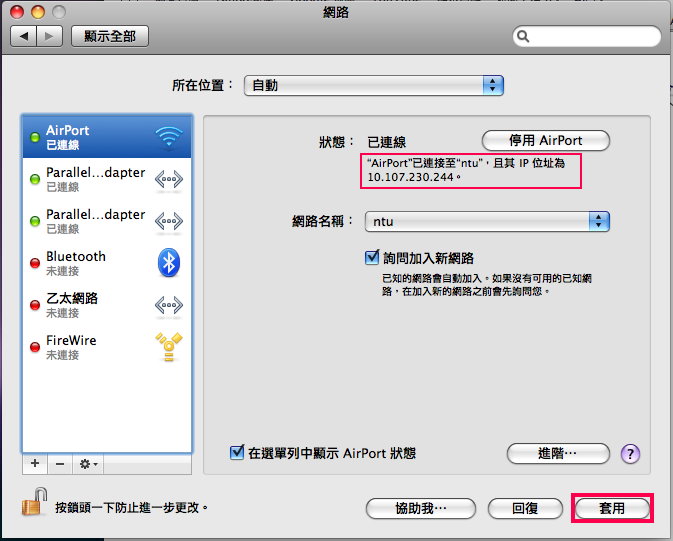This screenshot has width=673, height=541.
Task: Click the 停用 AirPort button
Action: pos(545,140)
